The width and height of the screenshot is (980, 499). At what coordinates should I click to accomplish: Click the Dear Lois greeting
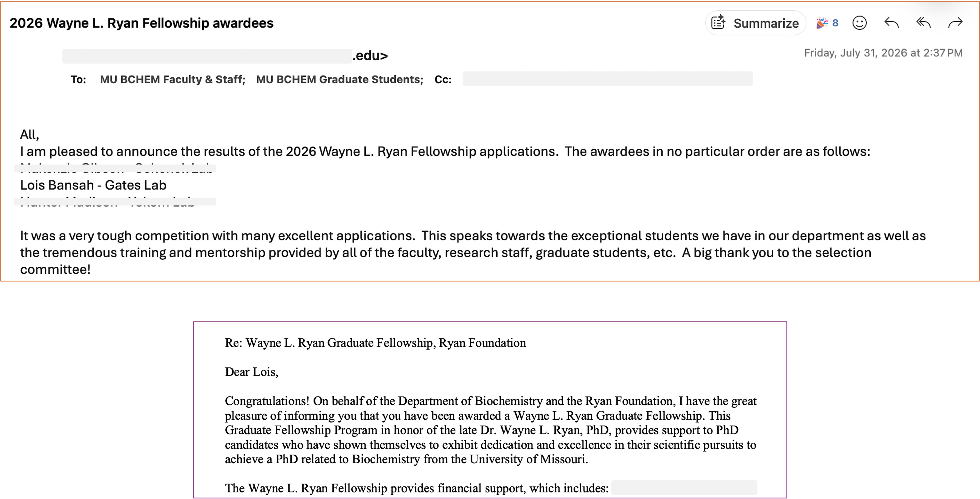251,372
